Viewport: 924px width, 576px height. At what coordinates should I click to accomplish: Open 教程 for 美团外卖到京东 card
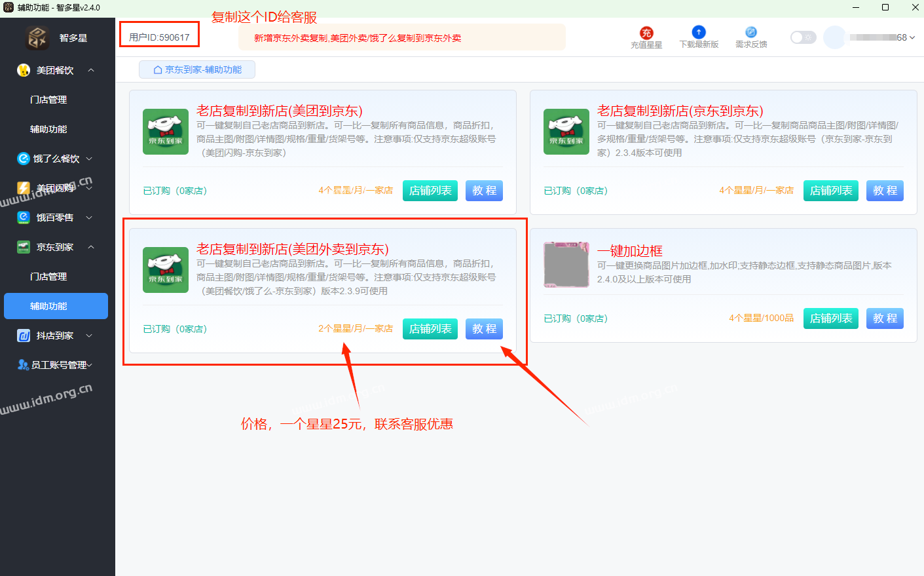click(x=484, y=329)
